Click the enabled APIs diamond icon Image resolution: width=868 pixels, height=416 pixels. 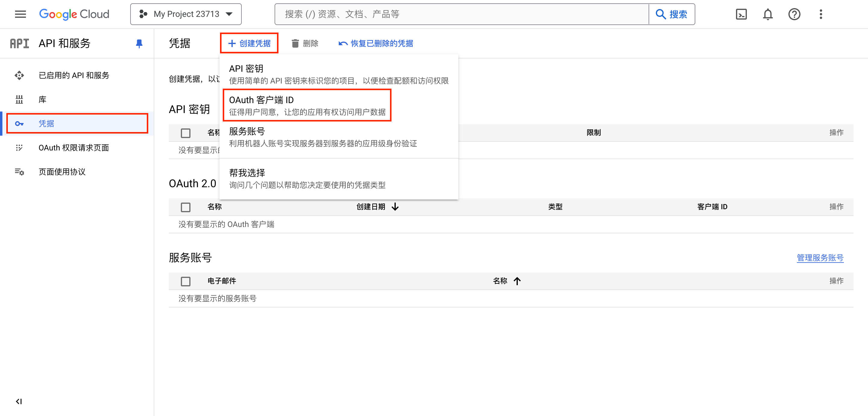click(19, 75)
